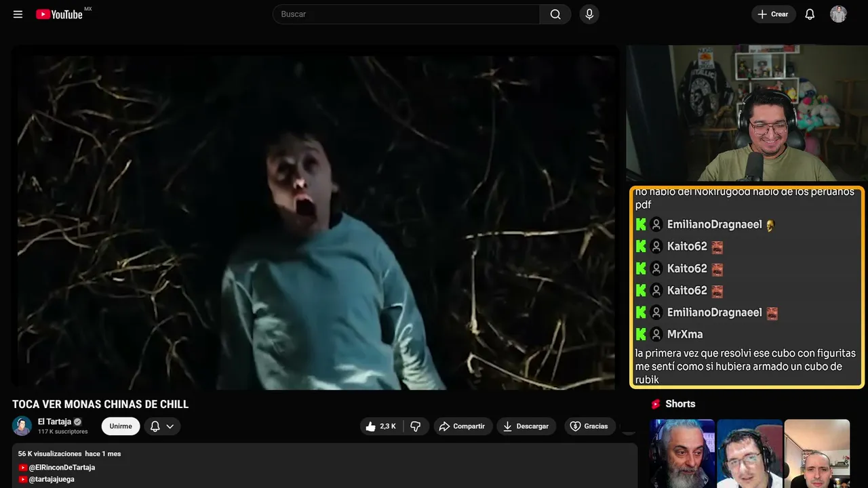Image resolution: width=868 pixels, height=488 pixels.
Task: Share the video via Compartir
Action: (x=462, y=426)
